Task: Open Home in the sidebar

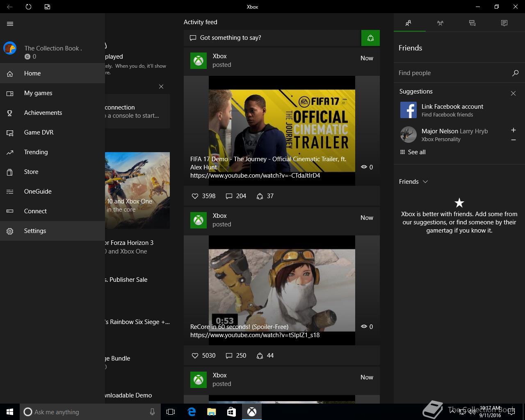Action: (52, 73)
